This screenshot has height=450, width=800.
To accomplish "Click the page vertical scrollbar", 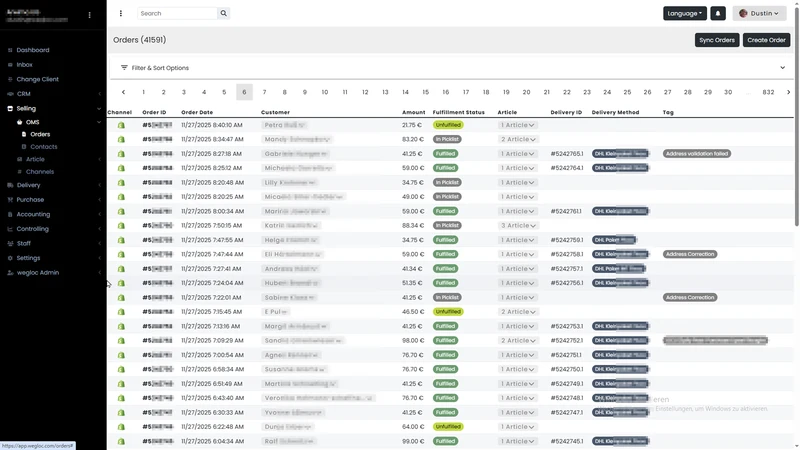I will tap(796, 115).
